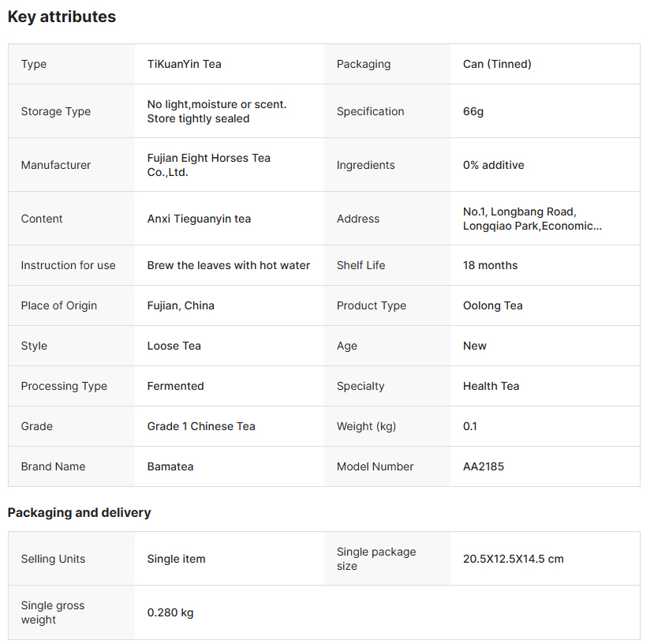Click the 20.5X12.5X14.5 cm package size
654x644 pixels.
pyautogui.click(x=513, y=559)
